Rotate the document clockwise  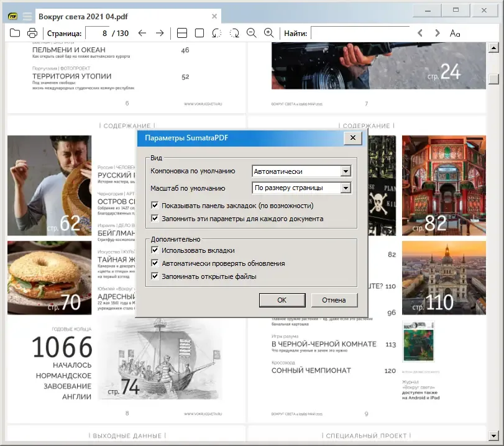click(x=234, y=33)
